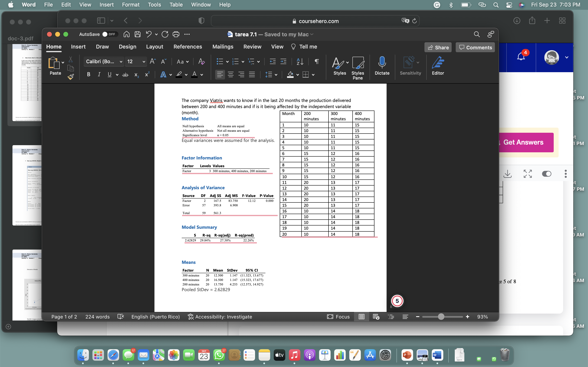Switch to the Review ribbon tab

(x=252, y=47)
